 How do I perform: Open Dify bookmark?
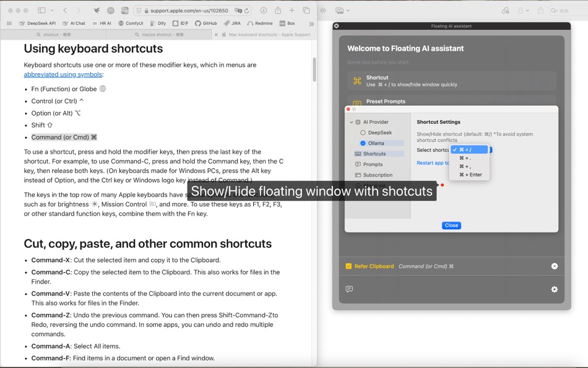158,24
